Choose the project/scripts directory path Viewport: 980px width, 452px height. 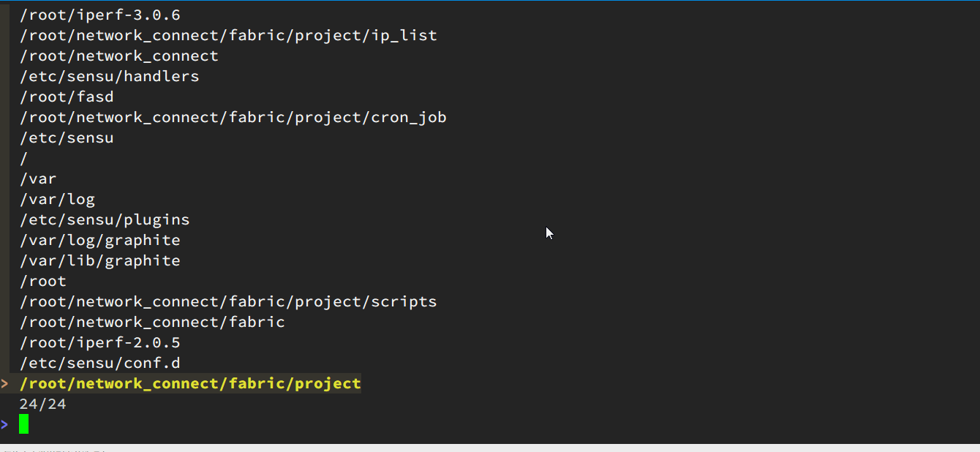pyautogui.click(x=228, y=301)
